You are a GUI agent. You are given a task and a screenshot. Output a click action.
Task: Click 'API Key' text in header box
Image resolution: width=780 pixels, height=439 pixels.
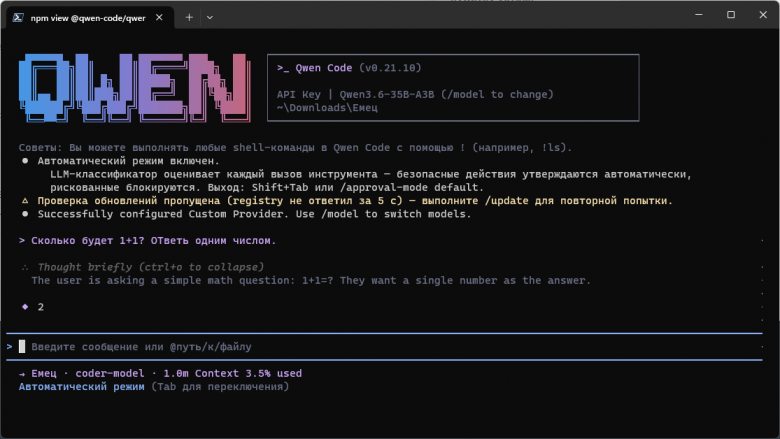tap(298, 94)
